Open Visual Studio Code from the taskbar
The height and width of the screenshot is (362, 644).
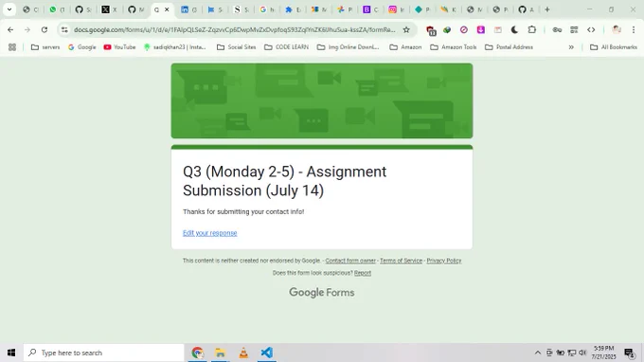pyautogui.click(x=266, y=353)
